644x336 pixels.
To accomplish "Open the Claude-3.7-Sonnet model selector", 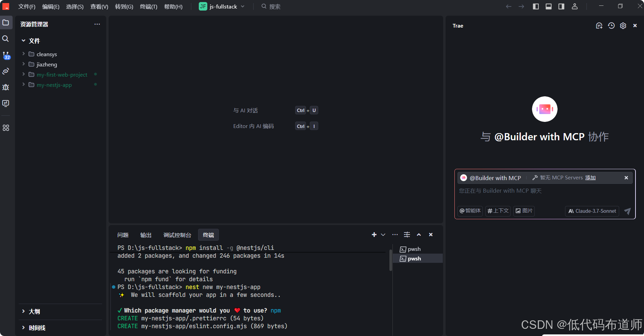I will coord(592,211).
